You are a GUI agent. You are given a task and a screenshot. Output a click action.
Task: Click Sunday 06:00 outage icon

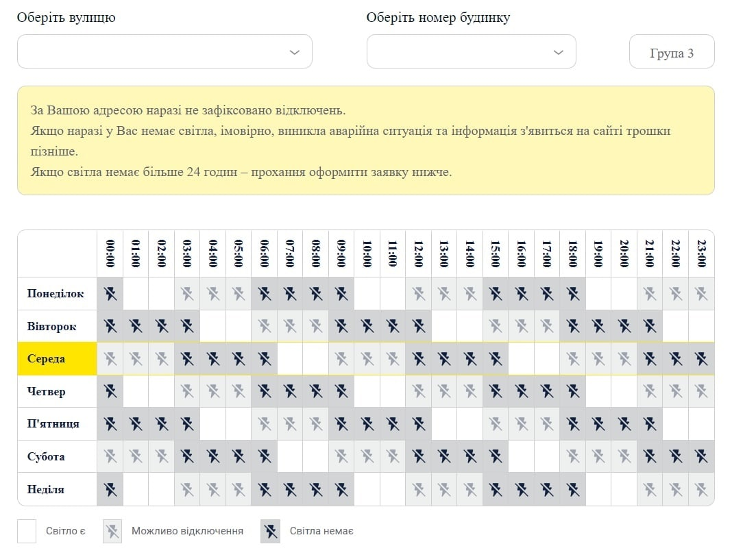(265, 489)
